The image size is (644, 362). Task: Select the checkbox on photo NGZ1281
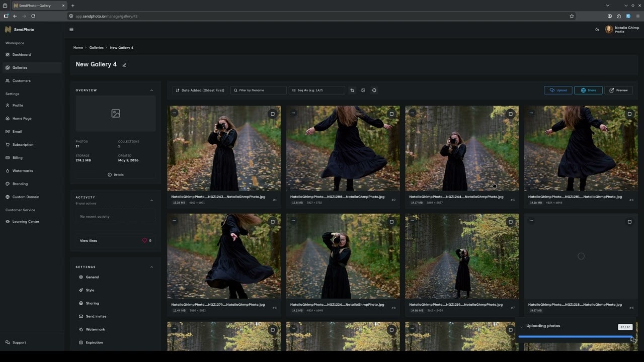(629, 114)
